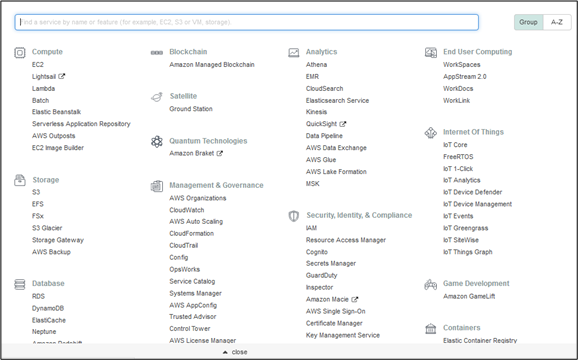The image size is (578, 360).
Task: Switch to Group view
Action: tap(528, 22)
